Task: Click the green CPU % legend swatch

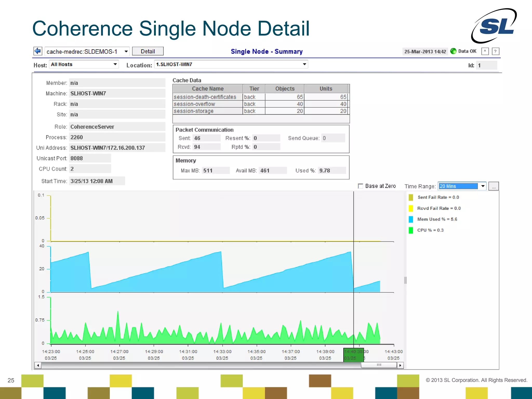Action: coord(411,230)
